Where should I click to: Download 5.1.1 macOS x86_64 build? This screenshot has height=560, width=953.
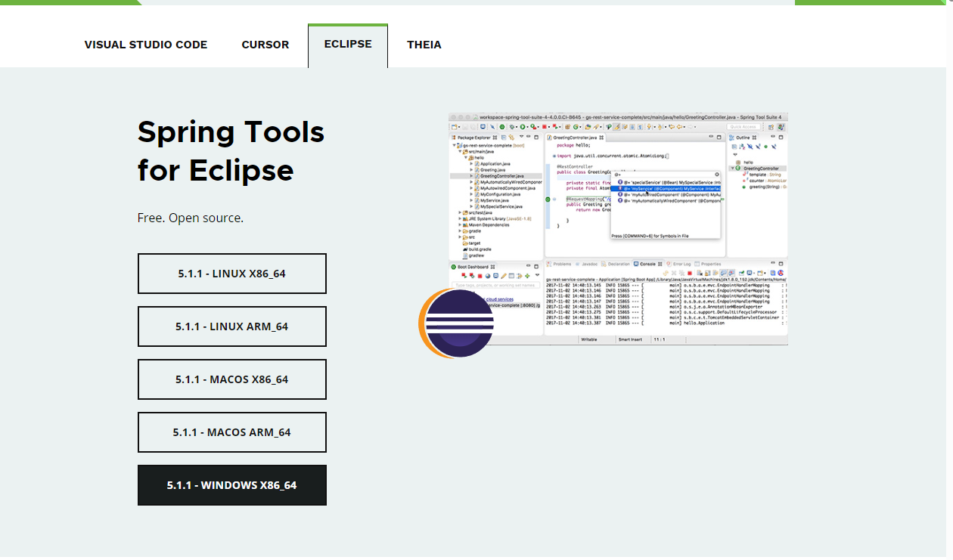[232, 379]
